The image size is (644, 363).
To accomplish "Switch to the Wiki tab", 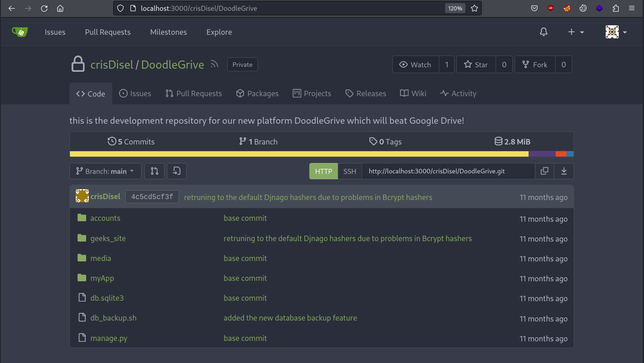I will [x=413, y=93].
